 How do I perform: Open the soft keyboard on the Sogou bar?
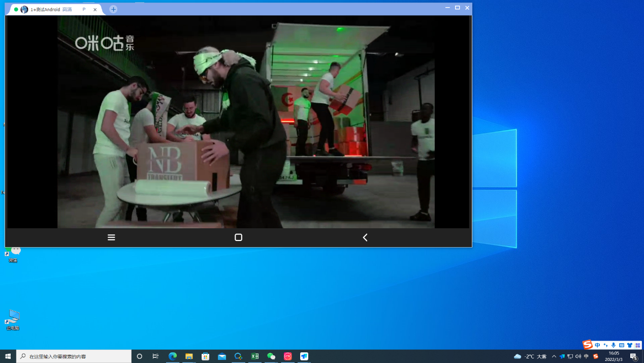(x=622, y=345)
